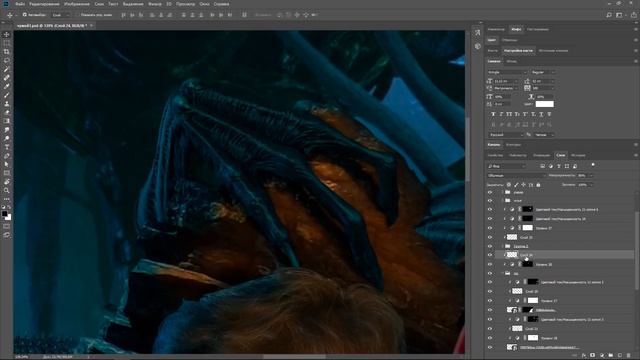Open the Изображение menu
This screenshot has width=640, height=360.
[77, 4]
